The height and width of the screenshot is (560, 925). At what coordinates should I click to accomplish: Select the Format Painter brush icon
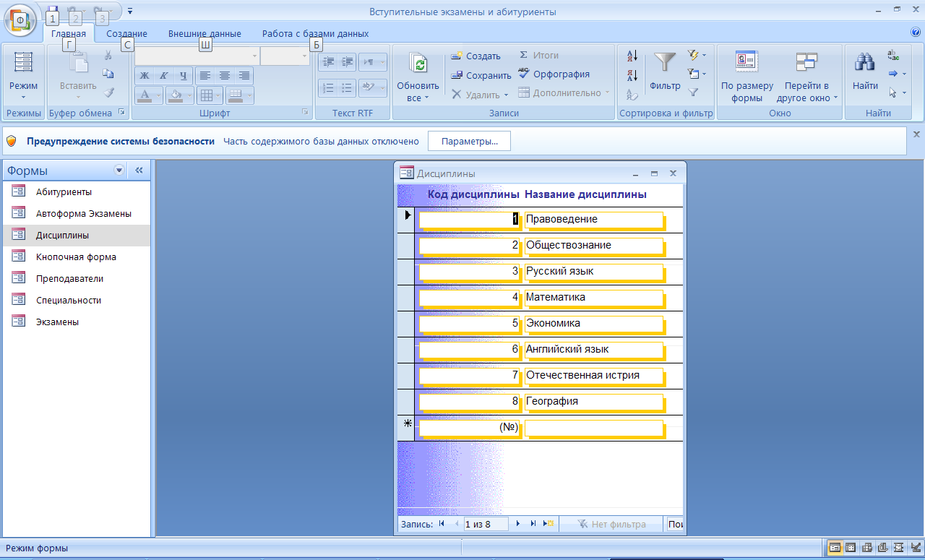(x=108, y=92)
